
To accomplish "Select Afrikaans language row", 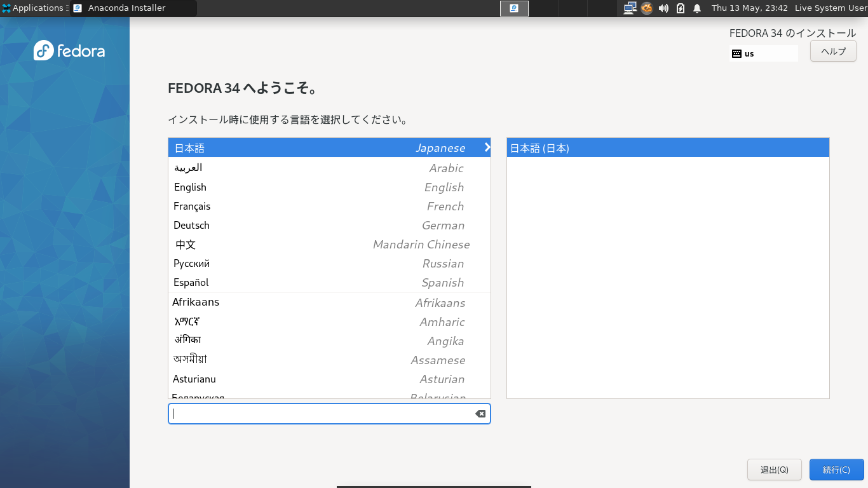I will [x=329, y=302].
